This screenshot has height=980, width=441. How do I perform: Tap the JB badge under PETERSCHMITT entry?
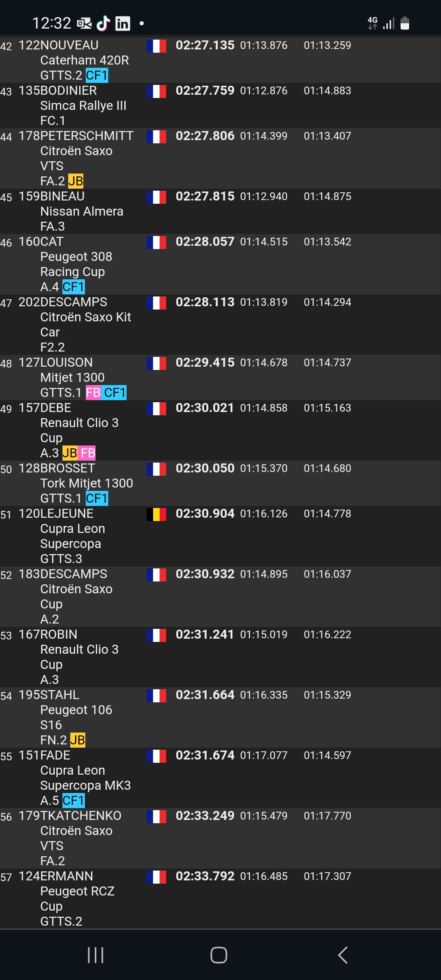coord(76,181)
